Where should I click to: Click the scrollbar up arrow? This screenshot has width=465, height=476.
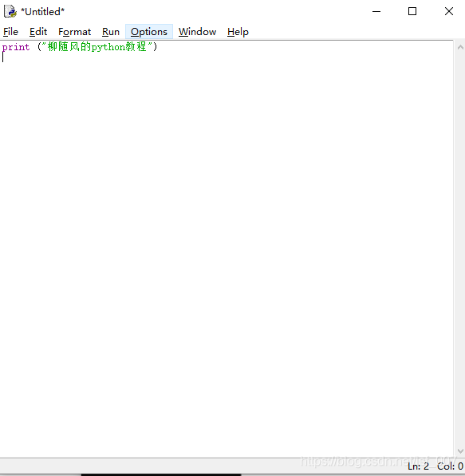460,47
